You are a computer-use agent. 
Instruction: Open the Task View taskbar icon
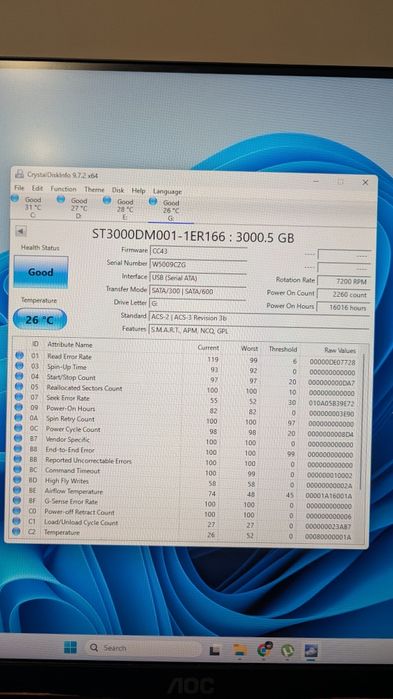(x=215, y=650)
